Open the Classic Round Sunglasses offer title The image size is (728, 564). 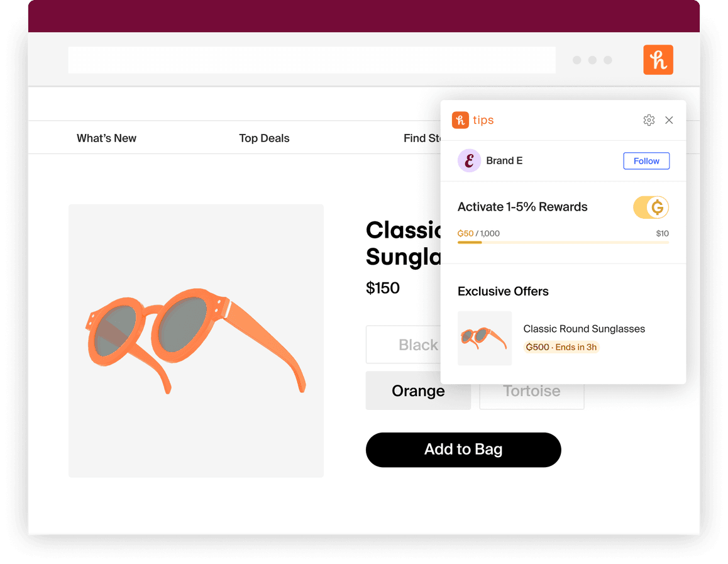584,329
